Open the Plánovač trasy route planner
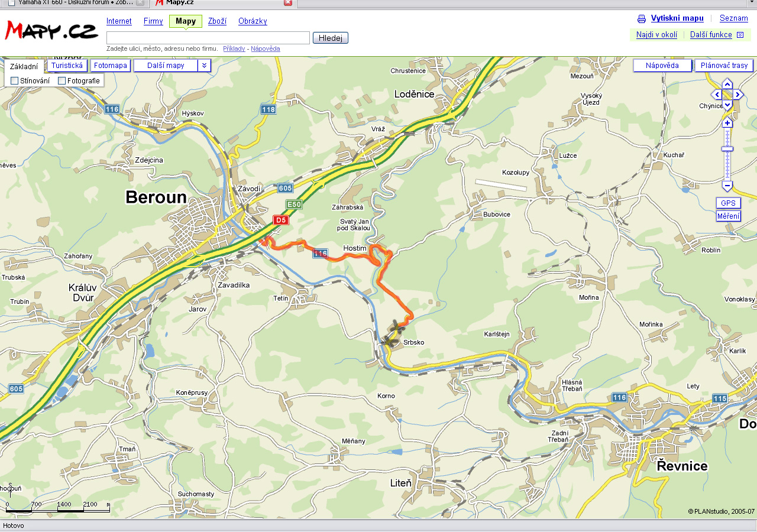 (724, 66)
